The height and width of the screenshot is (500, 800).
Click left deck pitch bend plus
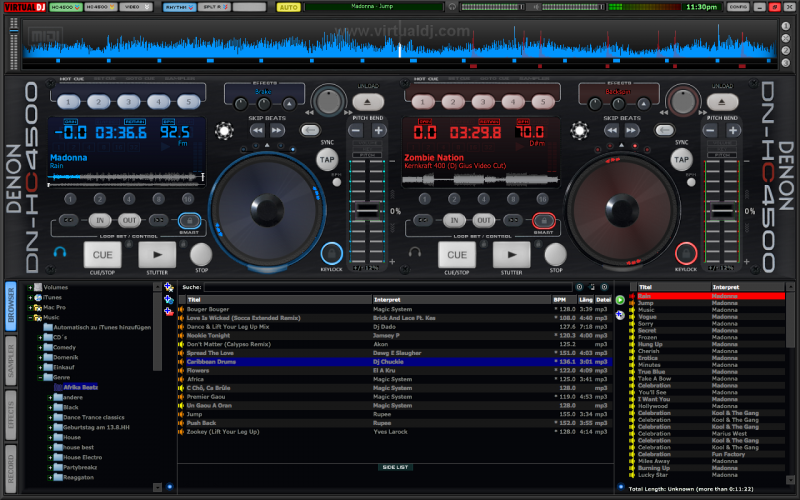(x=379, y=131)
